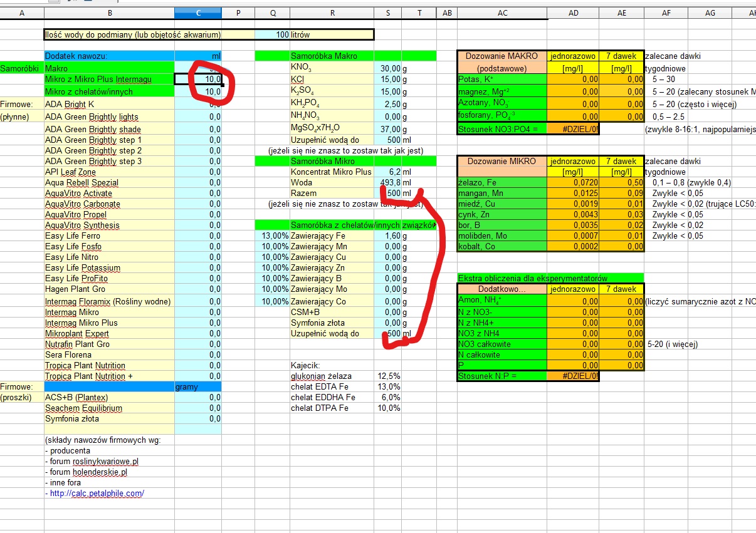Select the mangan Mn value 0,0125
The image size is (756, 533).
coord(573,194)
